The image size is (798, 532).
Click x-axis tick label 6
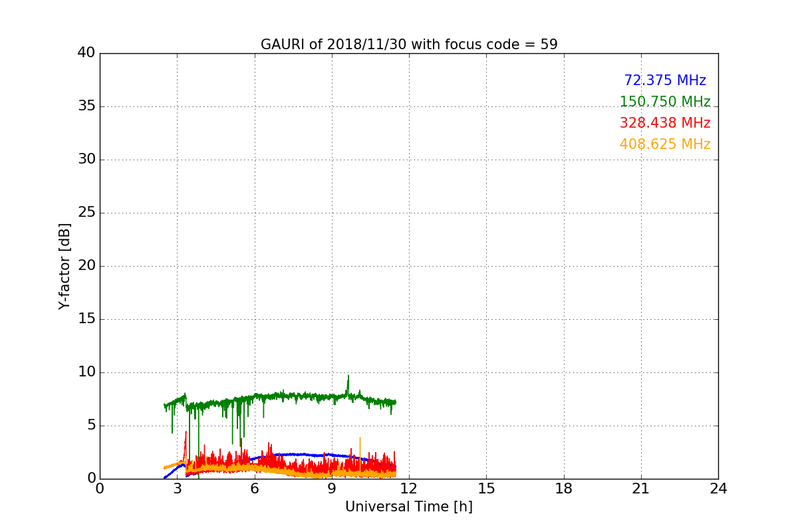(255, 489)
